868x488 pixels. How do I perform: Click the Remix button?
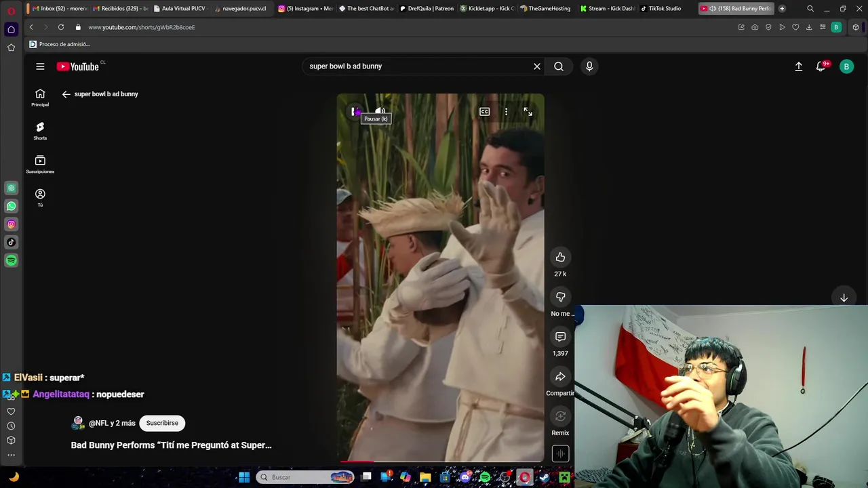pos(560,417)
